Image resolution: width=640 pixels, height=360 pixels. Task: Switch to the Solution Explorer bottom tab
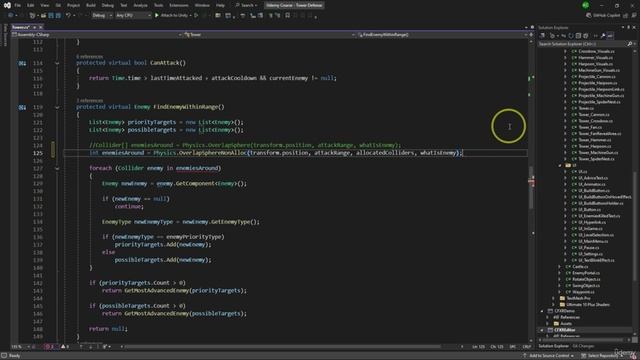click(x=553, y=346)
